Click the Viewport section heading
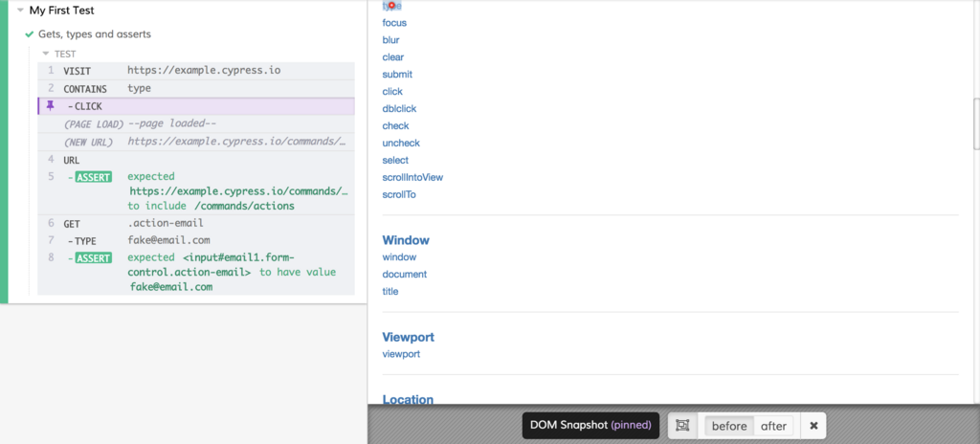 pyautogui.click(x=408, y=337)
